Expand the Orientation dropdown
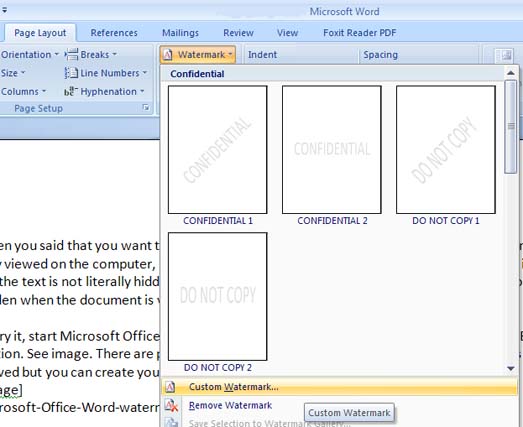Viewport: 523px width, 427px height. pyautogui.click(x=29, y=54)
